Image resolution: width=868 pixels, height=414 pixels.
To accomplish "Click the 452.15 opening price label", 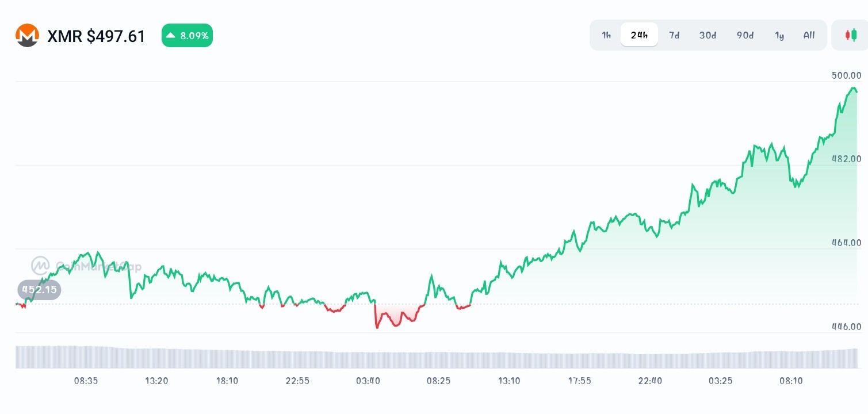I will 39,290.
